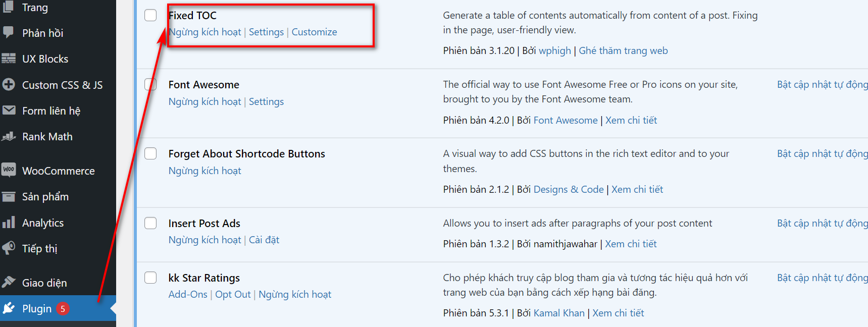The height and width of the screenshot is (327, 868).
Task: Open the Kamal Khan author link
Action: tap(559, 313)
